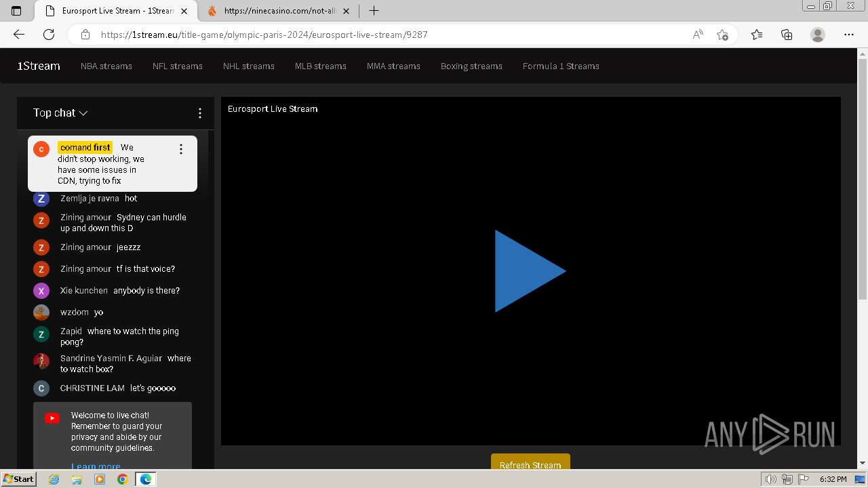Open Edge settings and more menu
The image size is (868, 488).
[x=849, y=35]
